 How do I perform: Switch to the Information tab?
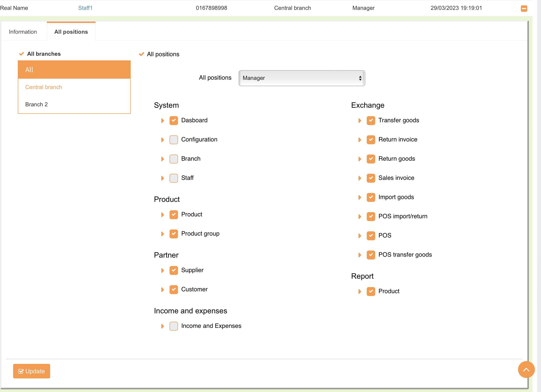pos(23,32)
